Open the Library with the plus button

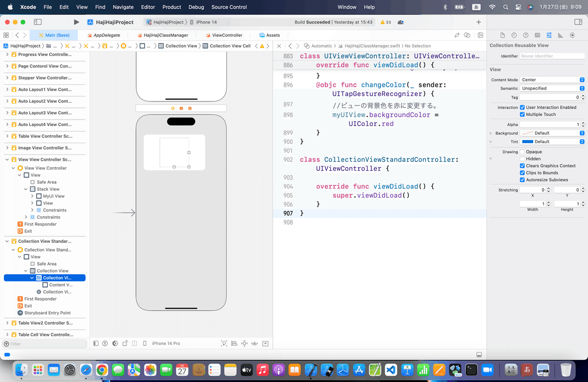click(479, 22)
